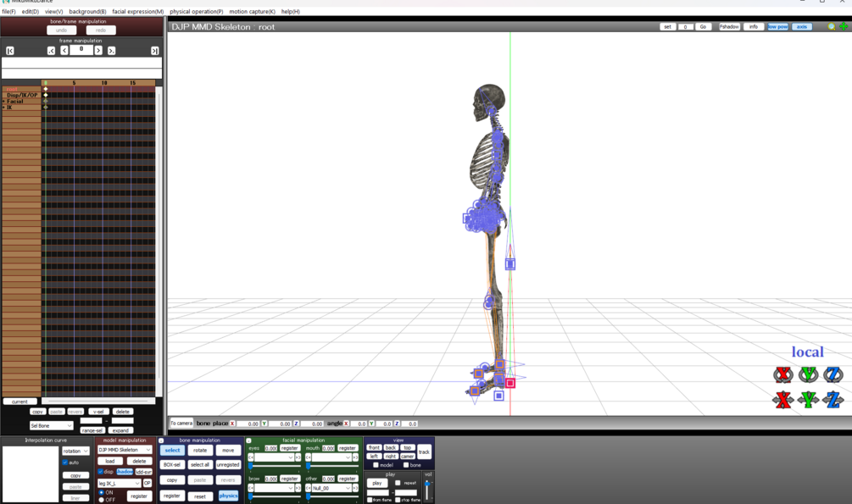This screenshot has height=504, width=852.
Task: Open the physical operation(P) menu
Action: pos(196,11)
